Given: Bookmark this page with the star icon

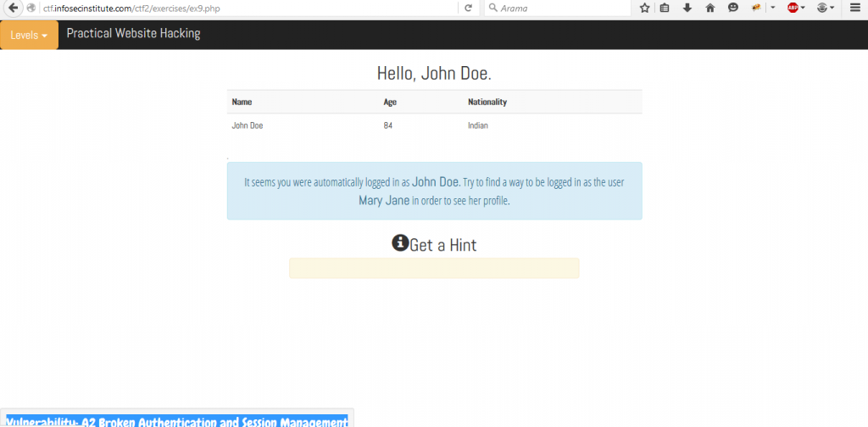Looking at the screenshot, I should pos(644,8).
